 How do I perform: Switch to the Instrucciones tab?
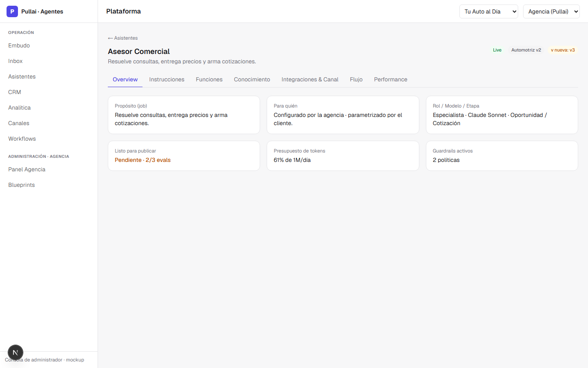167,79
